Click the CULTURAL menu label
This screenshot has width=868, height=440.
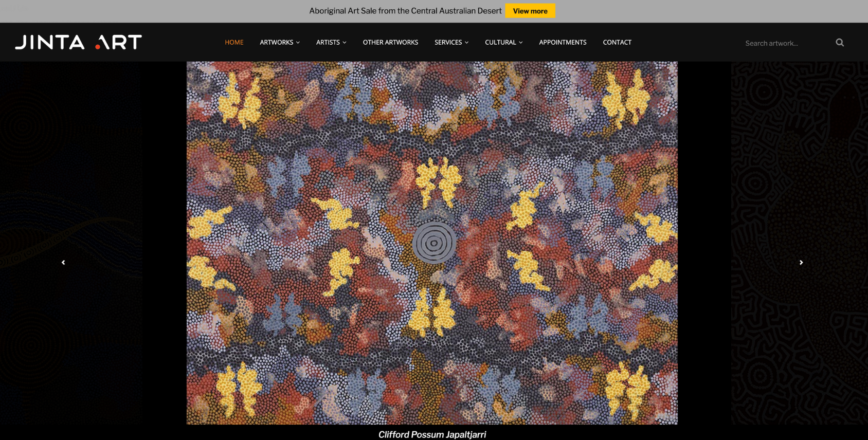tap(500, 42)
